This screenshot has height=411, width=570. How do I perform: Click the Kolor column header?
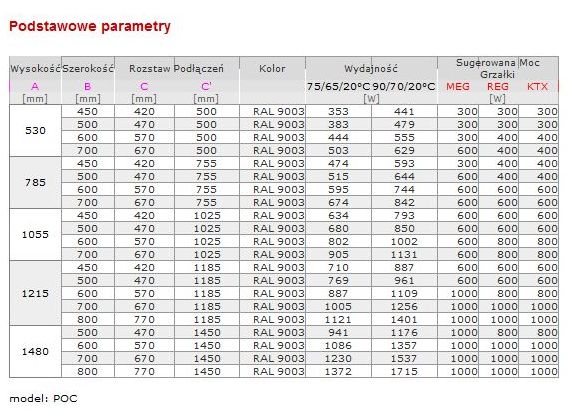tap(272, 68)
